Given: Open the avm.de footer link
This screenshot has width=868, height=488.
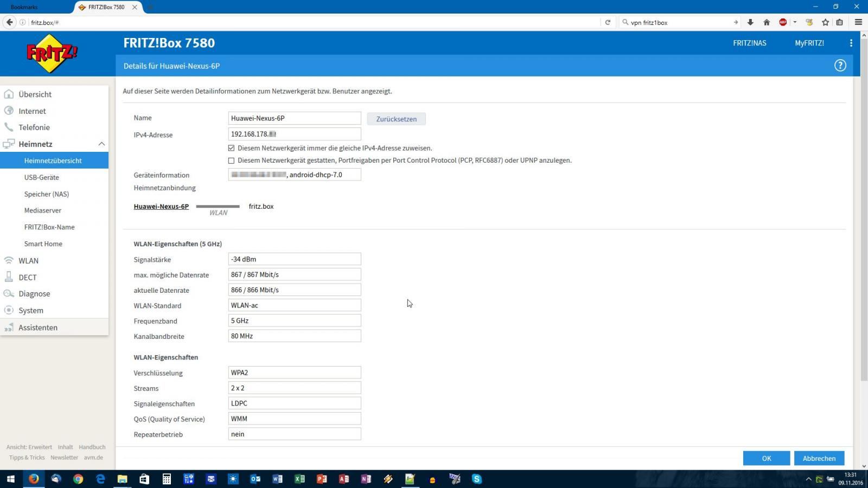Looking at the screenshot, I should click(93, 458).
